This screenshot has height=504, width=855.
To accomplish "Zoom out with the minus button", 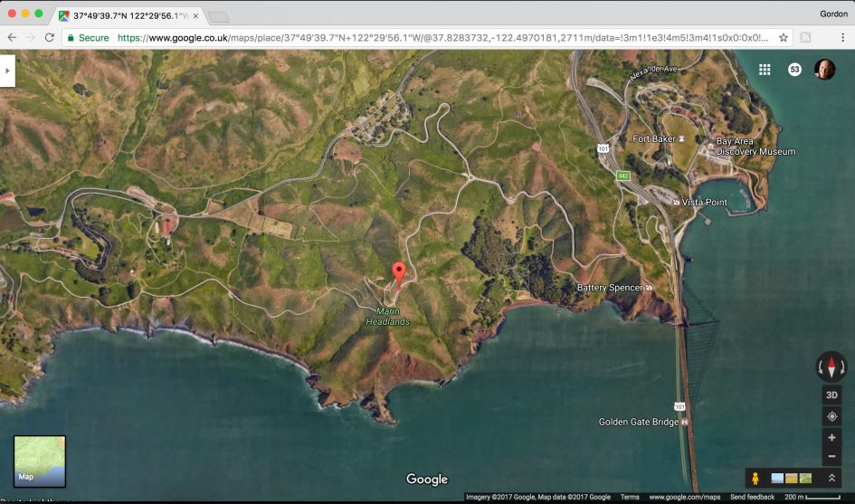I will [x=831, y=456].
